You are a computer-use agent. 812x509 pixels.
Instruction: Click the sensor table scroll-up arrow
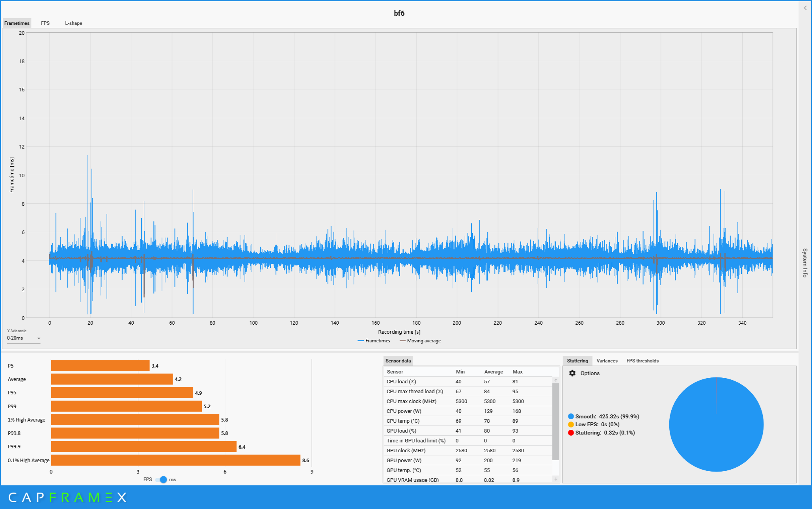(x=556, y=380)
